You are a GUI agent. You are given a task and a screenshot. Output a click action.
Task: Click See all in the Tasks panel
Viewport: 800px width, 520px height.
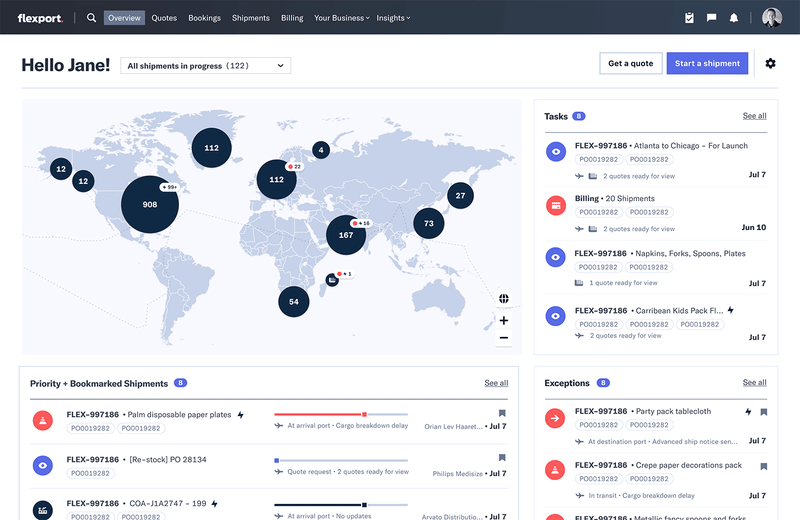(754, 116)
